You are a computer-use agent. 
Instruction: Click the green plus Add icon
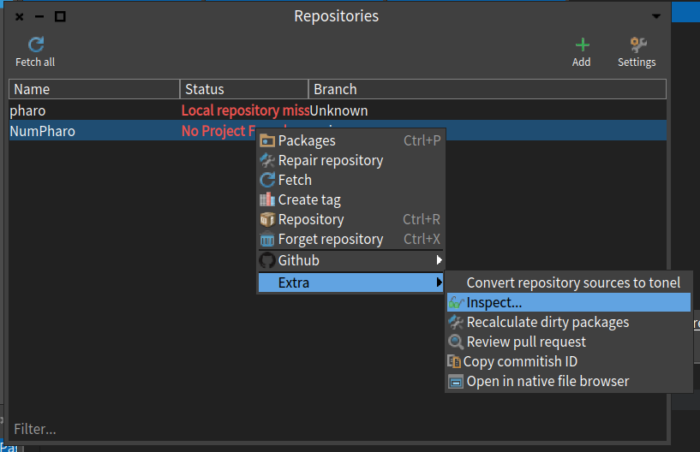pos(582,45)
